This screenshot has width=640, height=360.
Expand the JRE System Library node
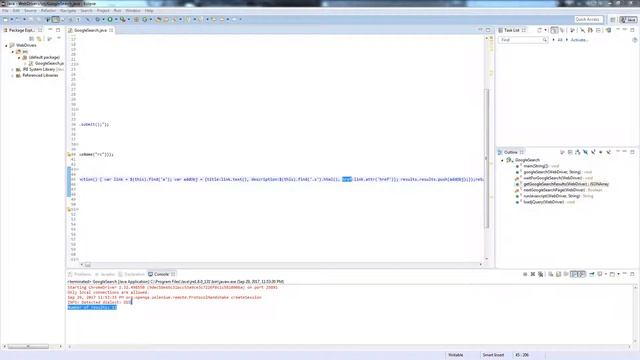13,69
